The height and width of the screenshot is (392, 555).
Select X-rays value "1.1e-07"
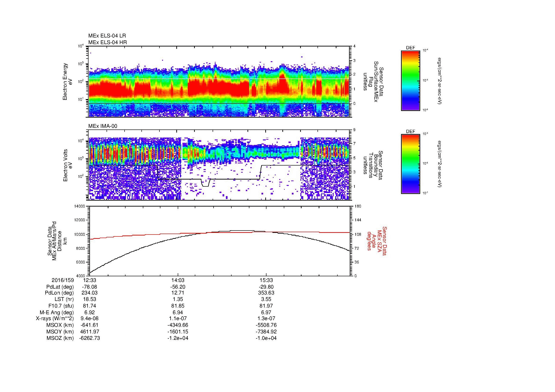click(178, 318)
